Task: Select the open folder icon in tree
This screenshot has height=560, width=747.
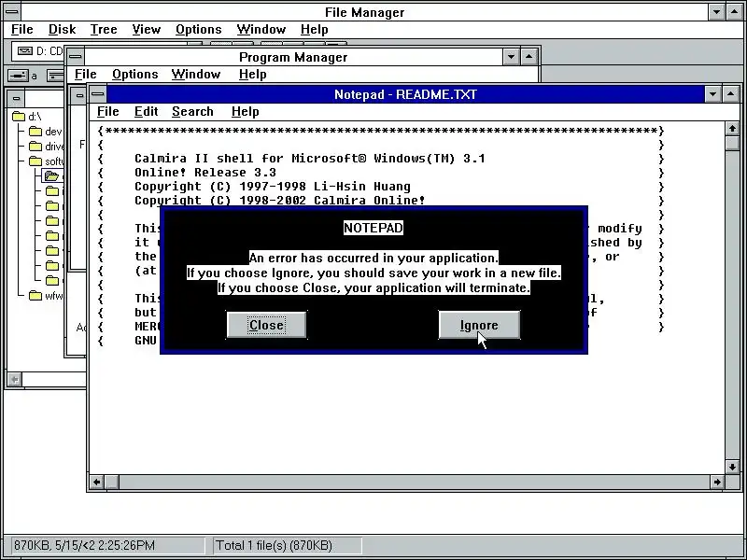Action: [x=51, y=176]
